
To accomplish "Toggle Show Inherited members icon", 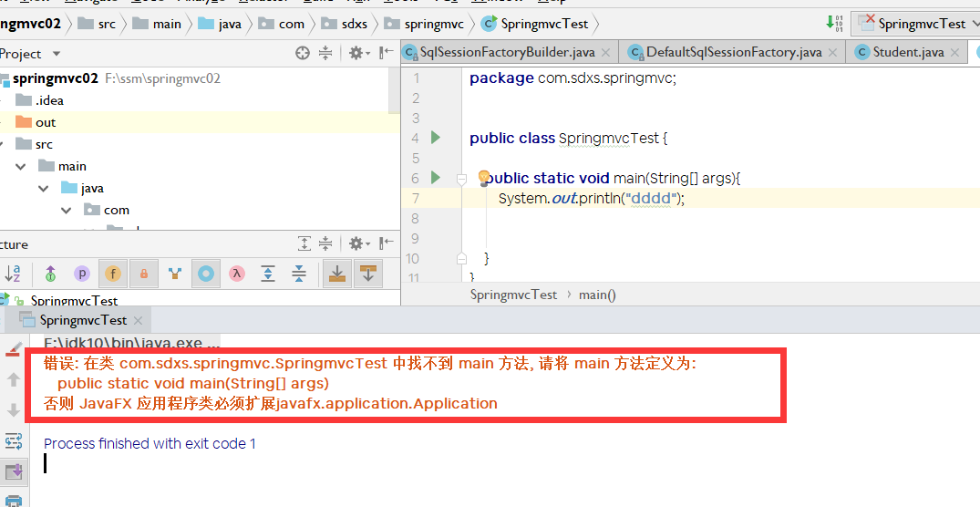I will pyautogui.click(x=175, y=274).
